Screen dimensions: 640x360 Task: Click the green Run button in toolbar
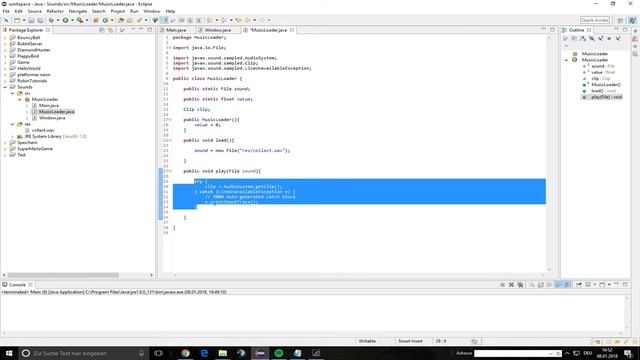point(65,20)
